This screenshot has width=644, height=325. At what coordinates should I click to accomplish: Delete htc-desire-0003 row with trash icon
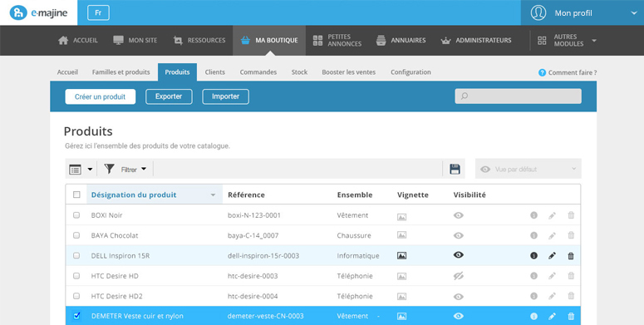[x=571, y=276]
